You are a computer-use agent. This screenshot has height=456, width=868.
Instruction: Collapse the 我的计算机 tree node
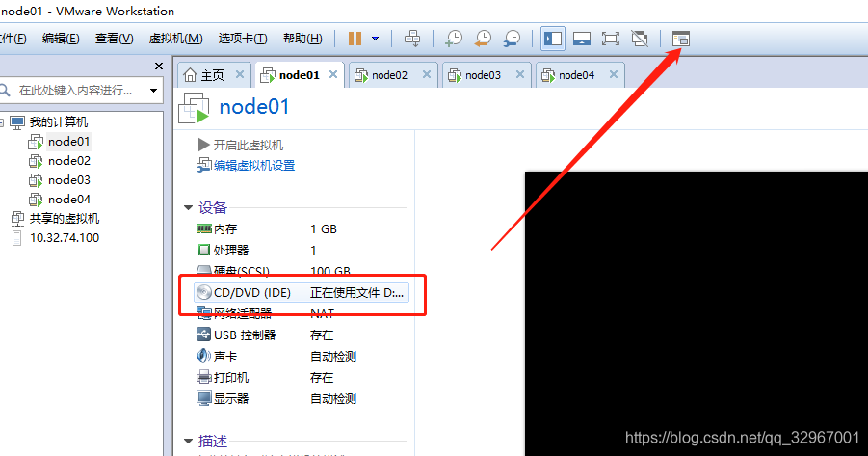click(2, 122)
